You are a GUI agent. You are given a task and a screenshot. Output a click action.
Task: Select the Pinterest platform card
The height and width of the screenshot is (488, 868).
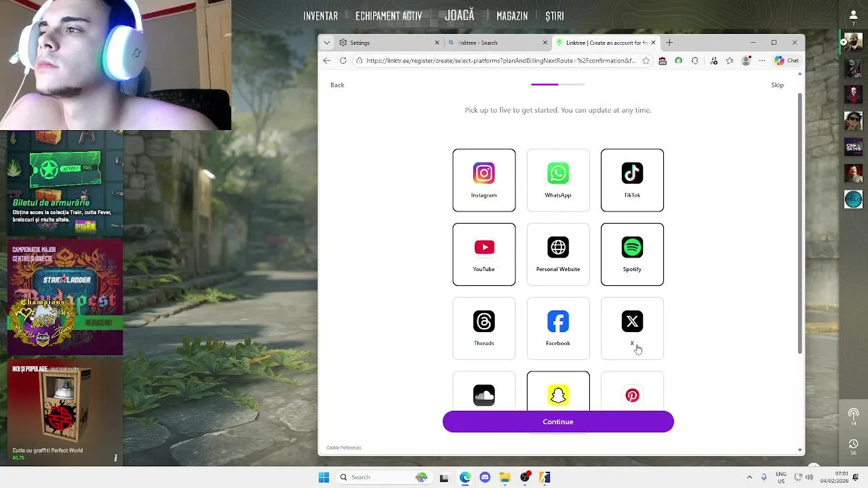click(x=632, y=392)
